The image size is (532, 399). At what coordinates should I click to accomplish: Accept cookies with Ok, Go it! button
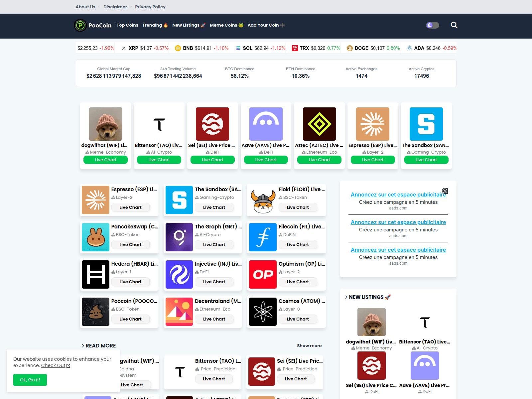coord(30,380)
